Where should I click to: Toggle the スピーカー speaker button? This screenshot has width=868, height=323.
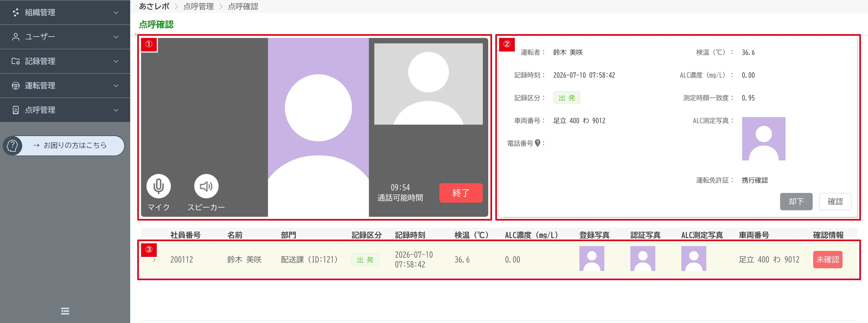[x=206, y=186]
